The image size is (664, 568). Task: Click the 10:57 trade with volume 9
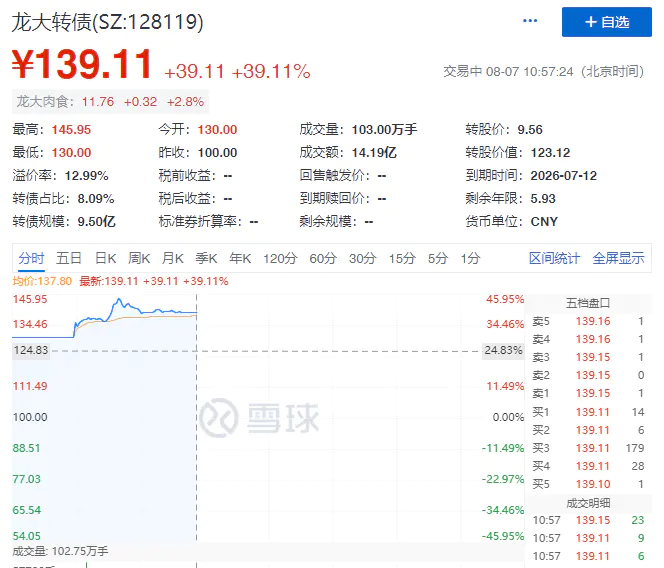(588, 538)
